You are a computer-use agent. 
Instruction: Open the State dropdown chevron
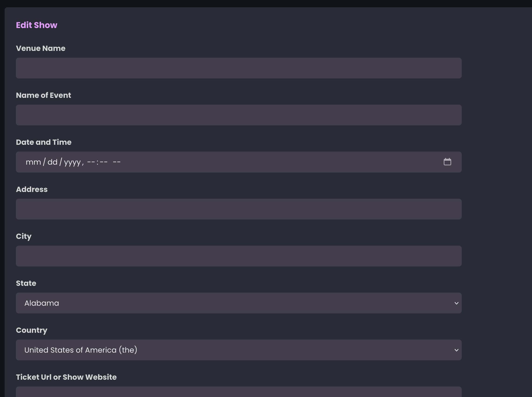(457, 303)
